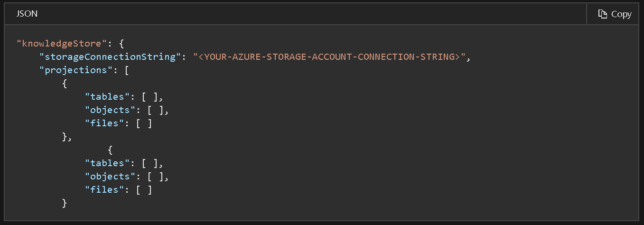Viewport: 644px width, 225px height.
Task: Click the "storageConnectionString" key
Action: pos(108,56)
